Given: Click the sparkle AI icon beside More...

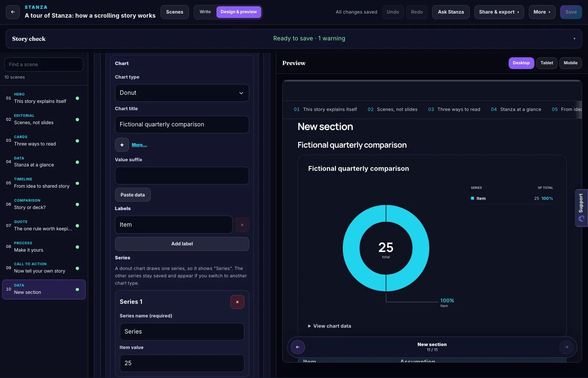Looking at the screenshot, I should tap(122, 145).
